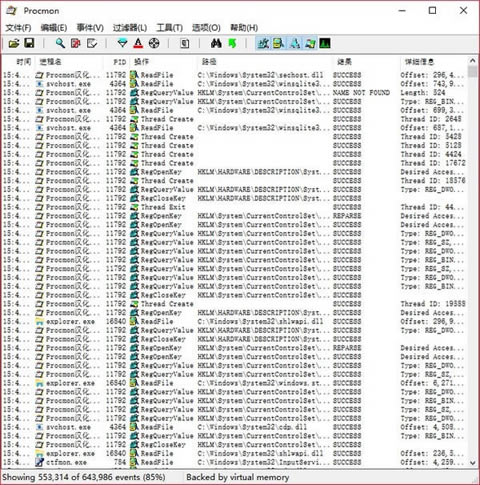The image size is (480, 485).
Task: Open Highlight settings with the red A icon
Action: (x=138, y=43)
